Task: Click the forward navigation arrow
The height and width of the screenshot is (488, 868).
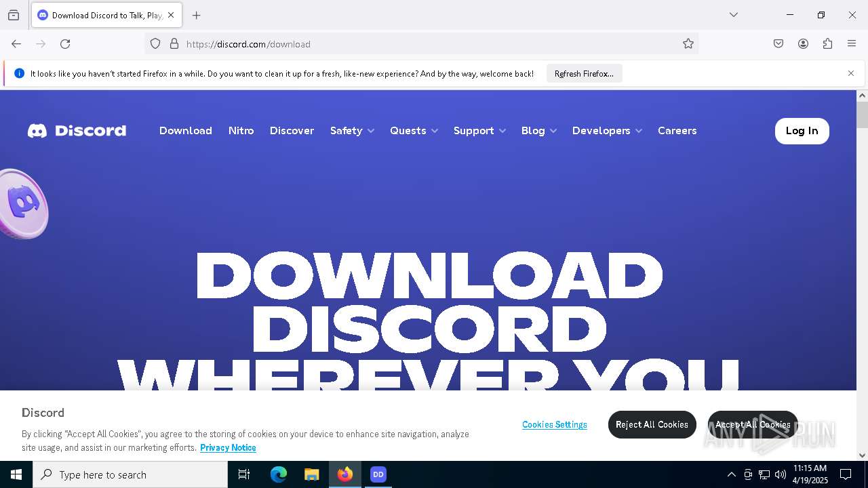Action: (41, 44)
